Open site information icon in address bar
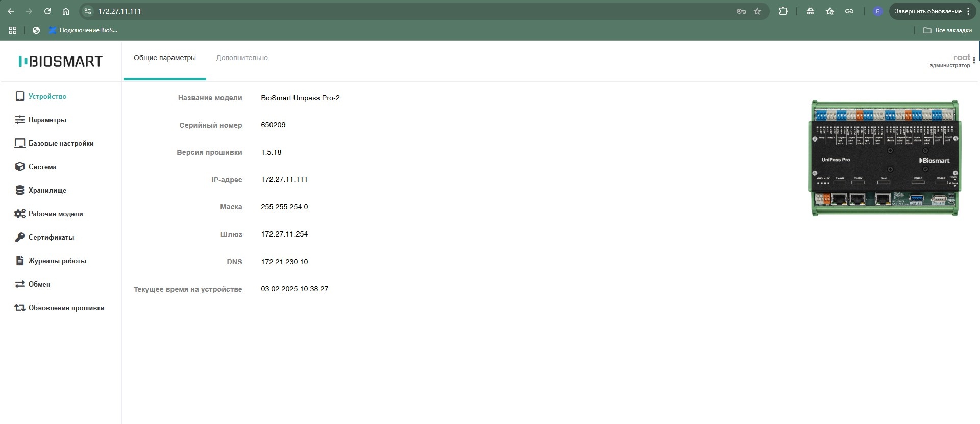980x424 pixels. (88, 11)
